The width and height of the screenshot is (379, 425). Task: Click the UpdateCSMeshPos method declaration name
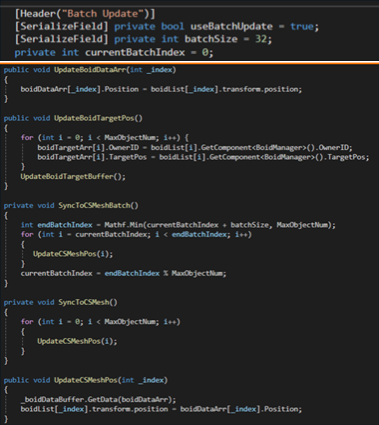[x=86, y=380]
